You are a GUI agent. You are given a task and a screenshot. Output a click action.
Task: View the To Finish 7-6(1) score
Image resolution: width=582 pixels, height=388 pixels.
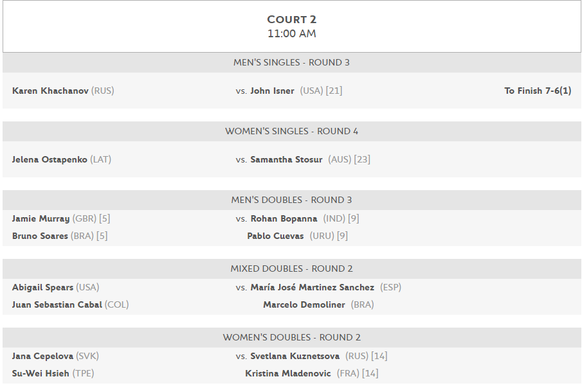[537, 91]
